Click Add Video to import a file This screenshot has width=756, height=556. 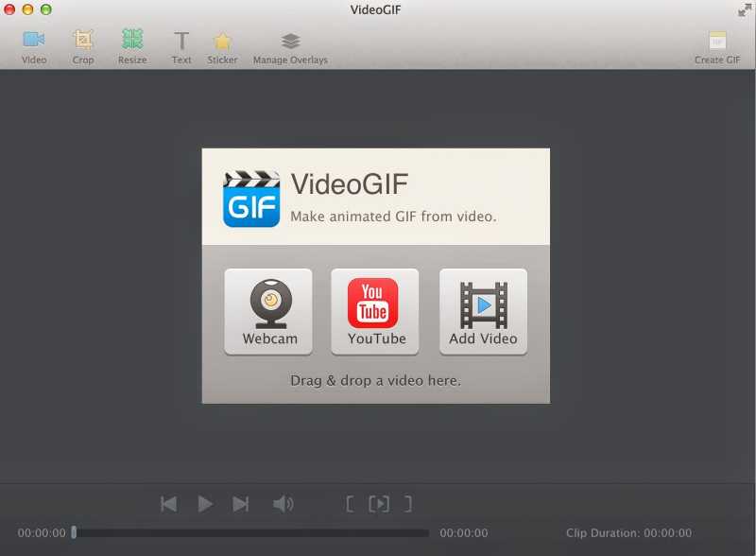coord(483,312)
